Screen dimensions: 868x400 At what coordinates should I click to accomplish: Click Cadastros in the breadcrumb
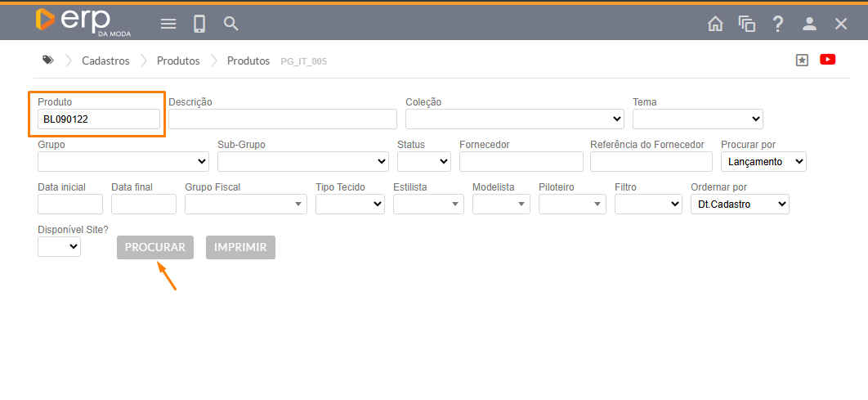[x=105, y=61]
